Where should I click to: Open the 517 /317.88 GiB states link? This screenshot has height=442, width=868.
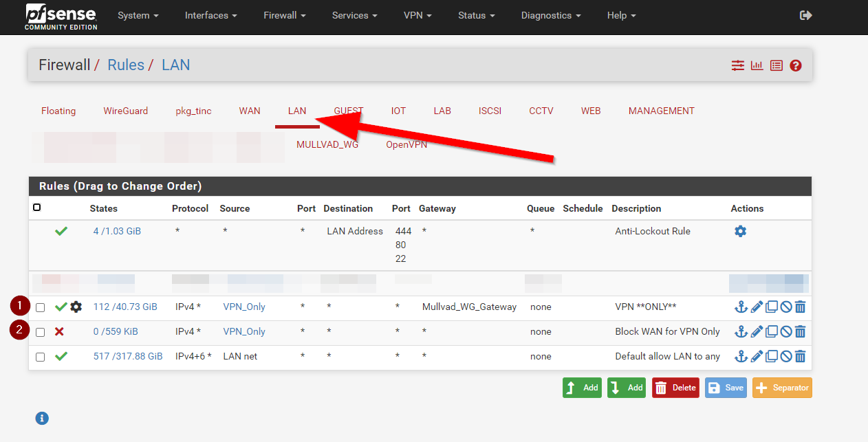(128, 356)
